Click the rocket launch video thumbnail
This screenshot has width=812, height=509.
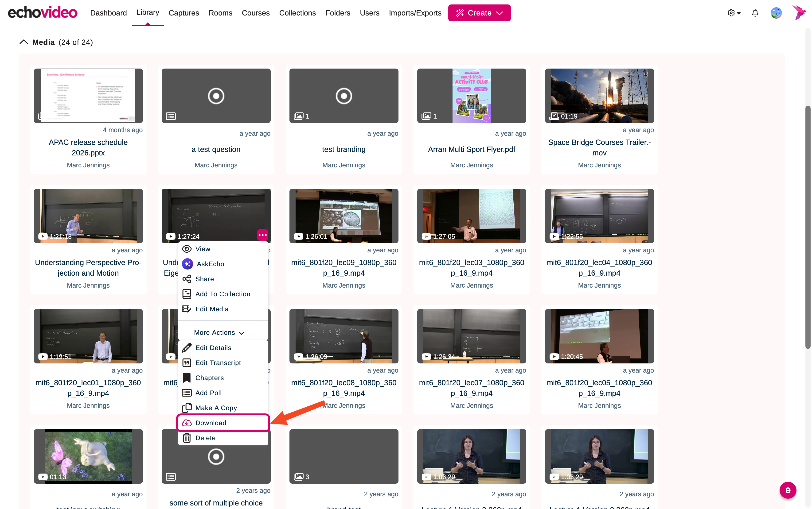pos(599,96)
